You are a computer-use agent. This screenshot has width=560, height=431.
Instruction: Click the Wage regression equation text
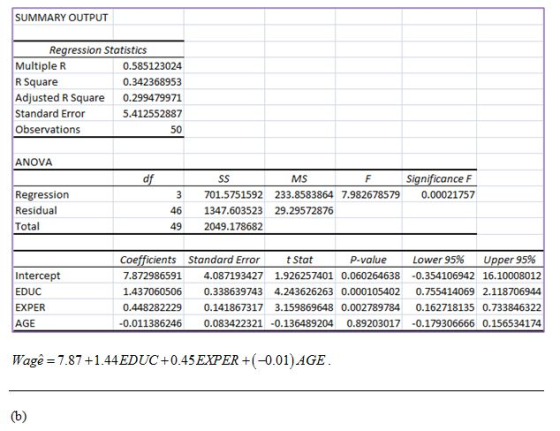(x=171, y=360)
